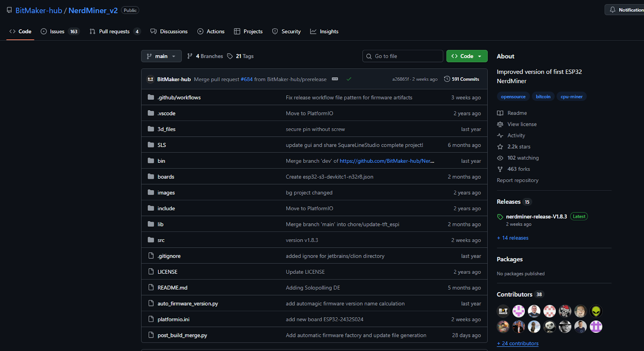Click the platformio.ini file icon
The width and height of the screenshot is (644, 351).
click(x=151, y=319)
